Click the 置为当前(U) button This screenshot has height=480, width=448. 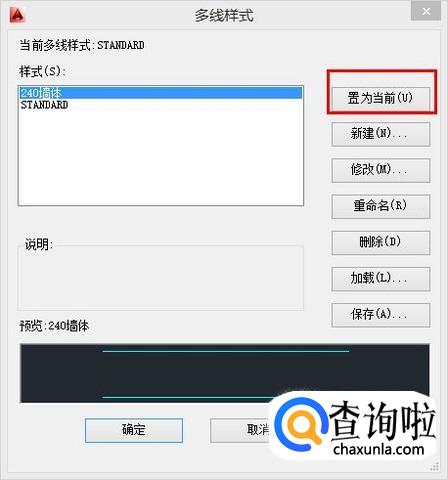[381, 99]
